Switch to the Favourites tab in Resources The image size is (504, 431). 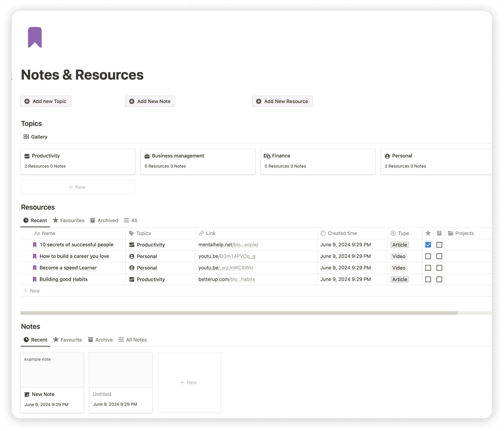click(72, 220)
